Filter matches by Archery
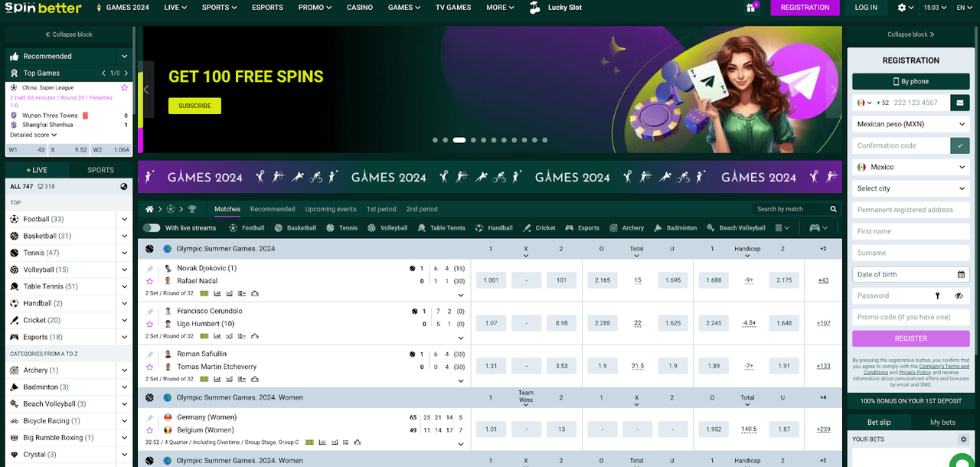 tap(627, 228)
